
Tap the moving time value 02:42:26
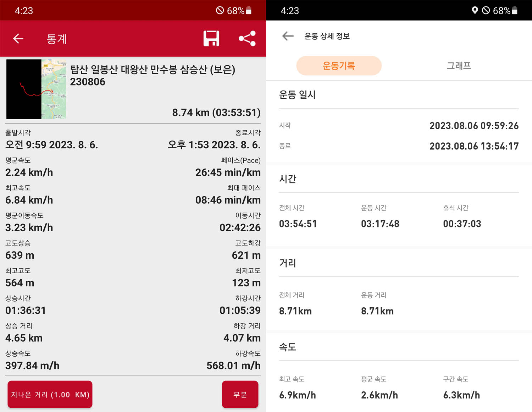tap(240, 227)
